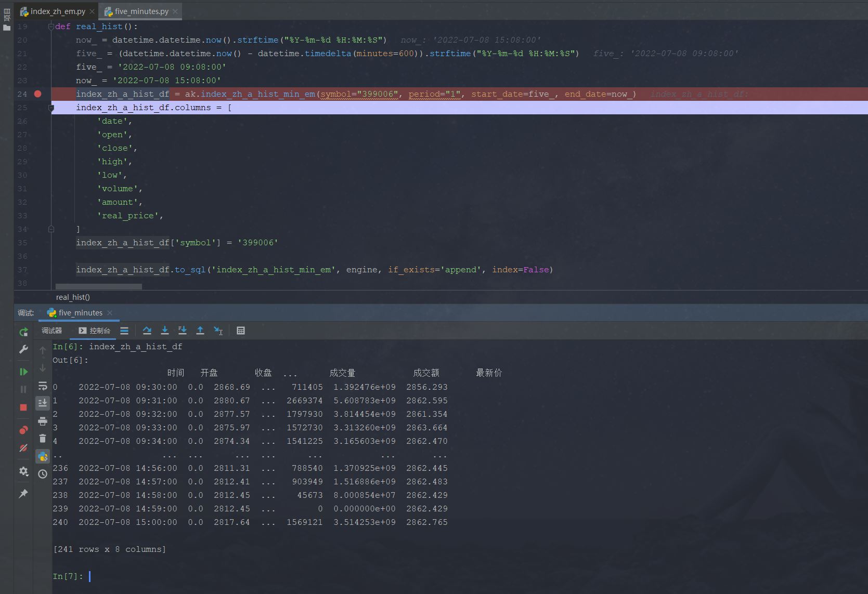Click the 时间 column header in output
This screenshot has width=868, height=594.
176,373
